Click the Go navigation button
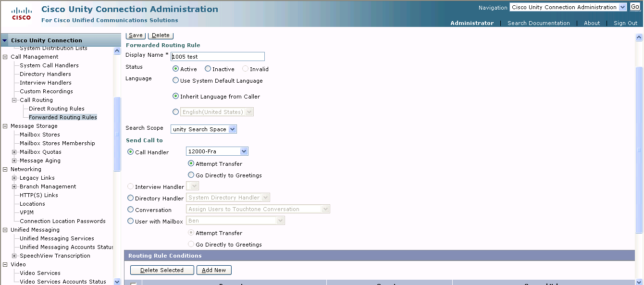This screenshot has width=644, height=285. click(x=635, y=7)
